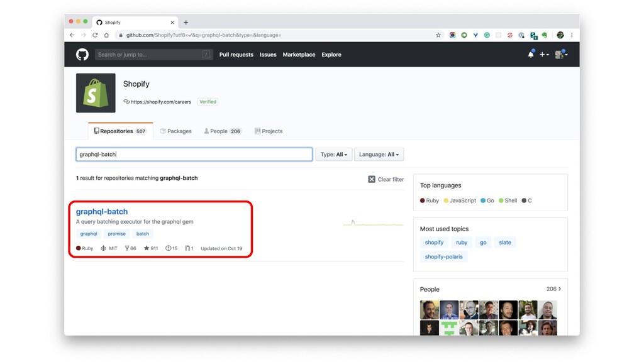Screen dimensions: 644x362
Task: Open the Chrome three-dot menu
Action: [572, 35]
